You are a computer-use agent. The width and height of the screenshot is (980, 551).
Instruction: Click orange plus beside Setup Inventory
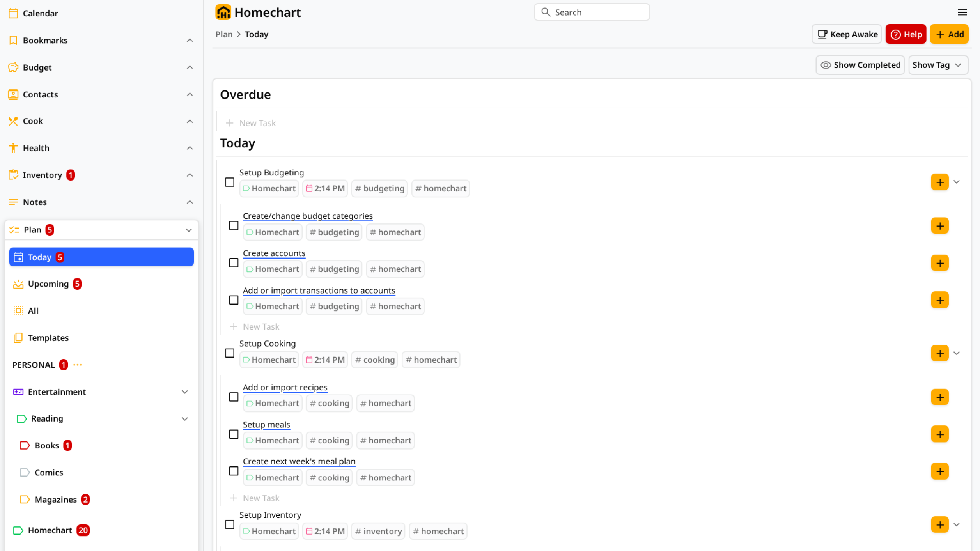[x=940, y=525]
